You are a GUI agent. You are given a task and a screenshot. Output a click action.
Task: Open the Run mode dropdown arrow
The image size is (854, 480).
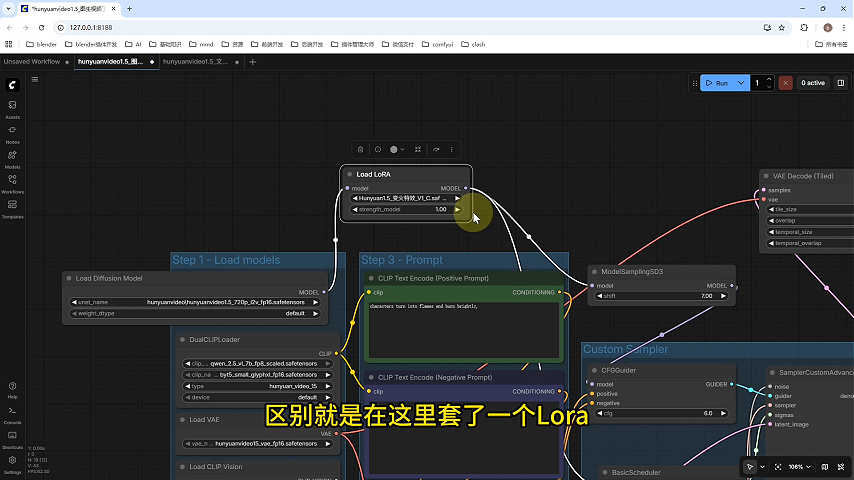click(x=741, y=83)
